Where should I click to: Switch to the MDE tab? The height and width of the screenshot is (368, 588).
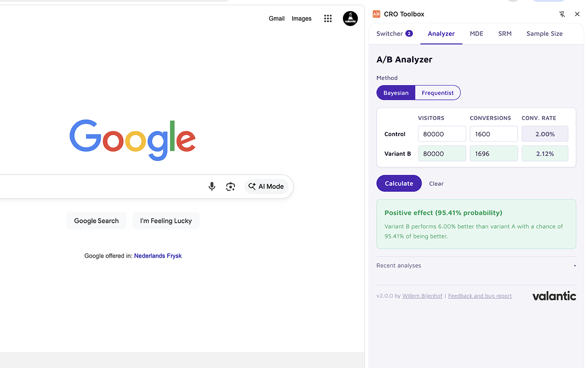476,34
